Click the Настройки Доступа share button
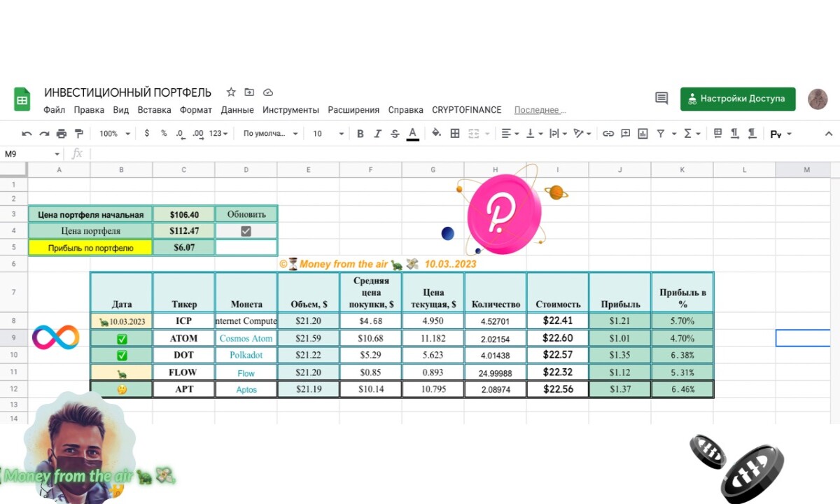The image size is (840, 504). pos(738,99)
